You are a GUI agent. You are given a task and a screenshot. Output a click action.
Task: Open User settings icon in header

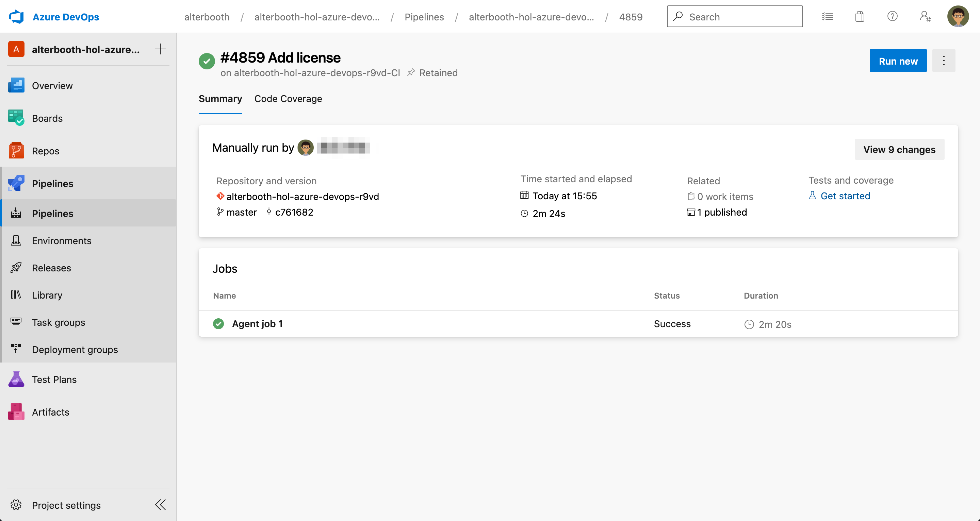click(x=925, y=16)
